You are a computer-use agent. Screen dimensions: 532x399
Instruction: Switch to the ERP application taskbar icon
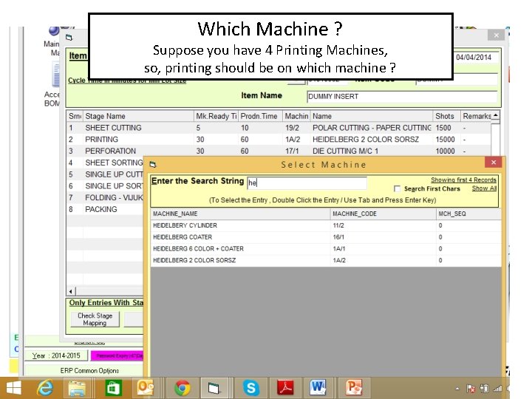tap(214, 388)
